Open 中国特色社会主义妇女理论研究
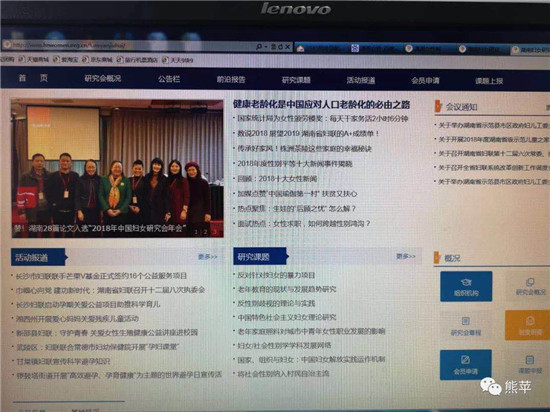The width and height of the screenshot is (550, 412). coord(287,317)
